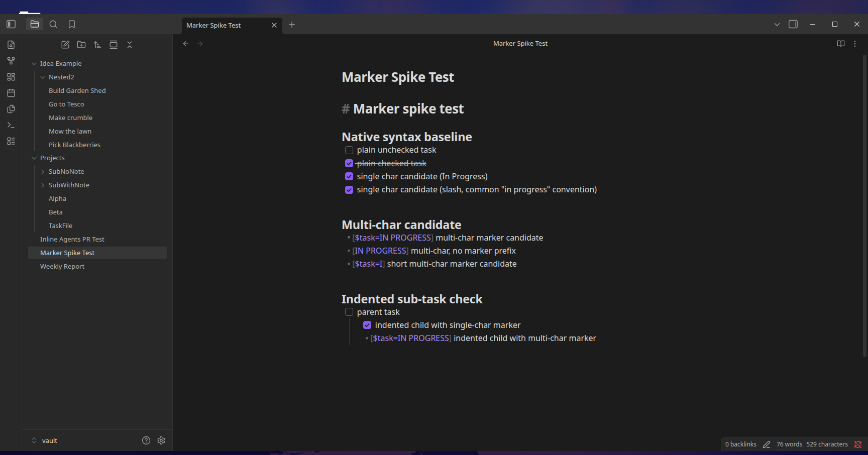Open the Weekly Report note
Viewport: 868px width, 455px height.
point(62,266)
